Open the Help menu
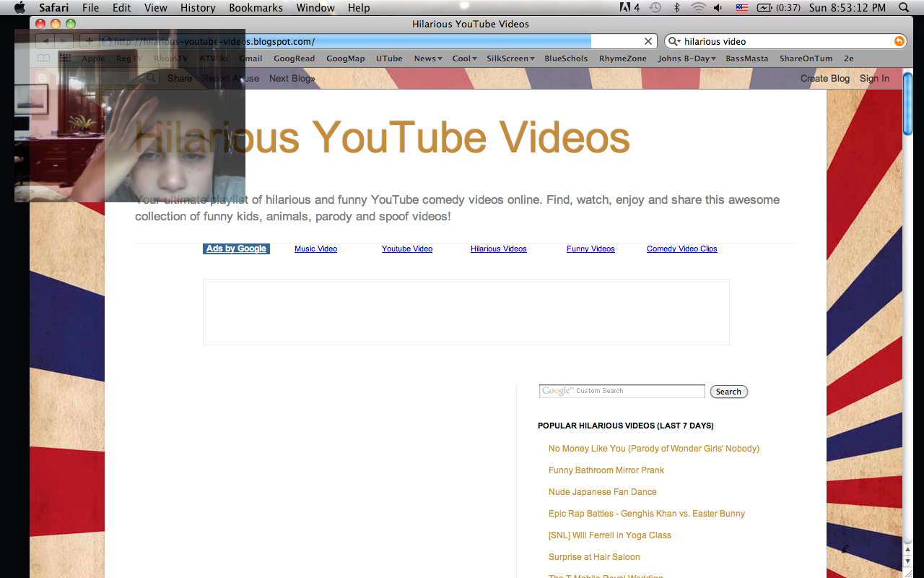The image size is (924, 578). (x=359, y=8)
